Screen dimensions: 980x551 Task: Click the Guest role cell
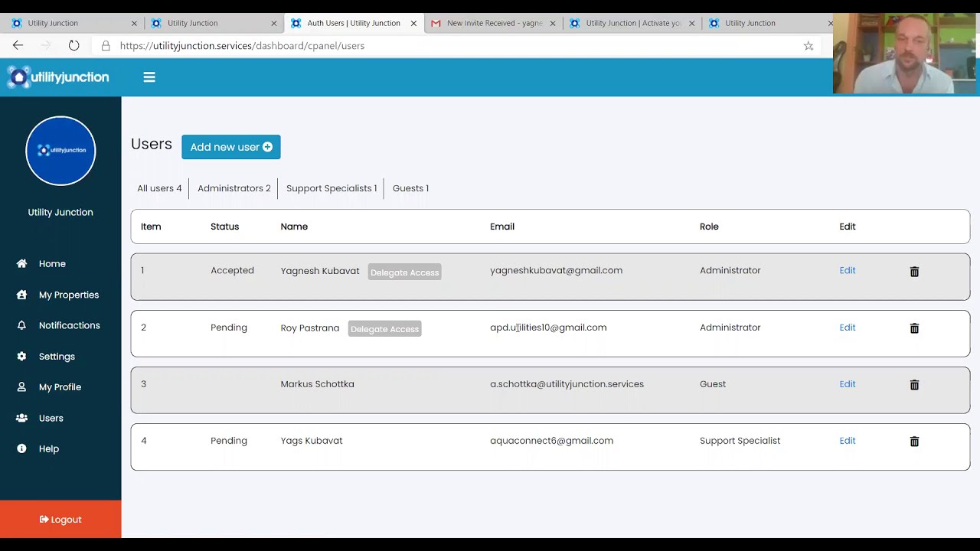(713, 384)
